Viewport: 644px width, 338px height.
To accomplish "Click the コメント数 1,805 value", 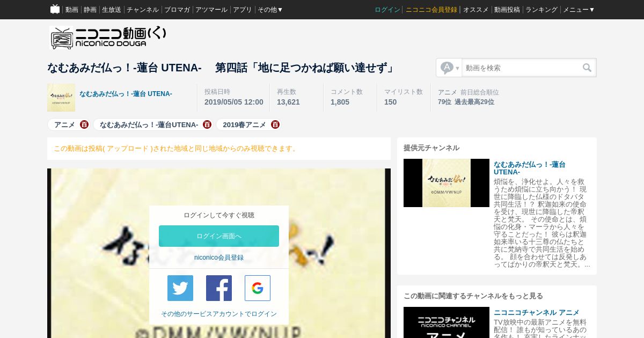I will [x=340, y=102].
